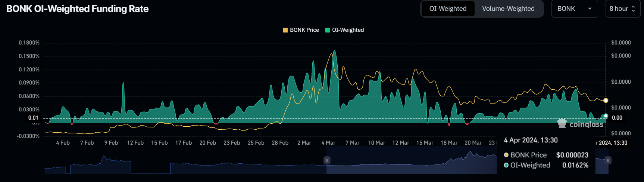Click the 0.01 value label on left axis
Image resolution: width=644 pixels, height=182 pixels.
tap(33, 118)
